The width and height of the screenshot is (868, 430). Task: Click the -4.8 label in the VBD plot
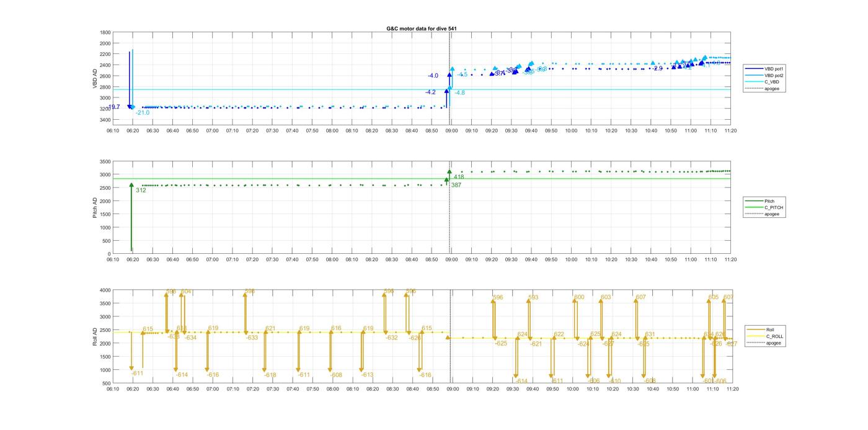[459, 92]
